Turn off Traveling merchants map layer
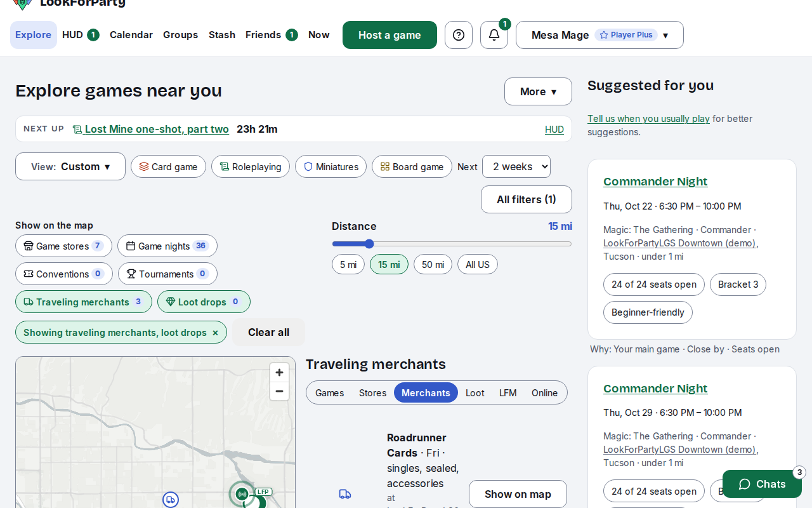 point(84,302)
